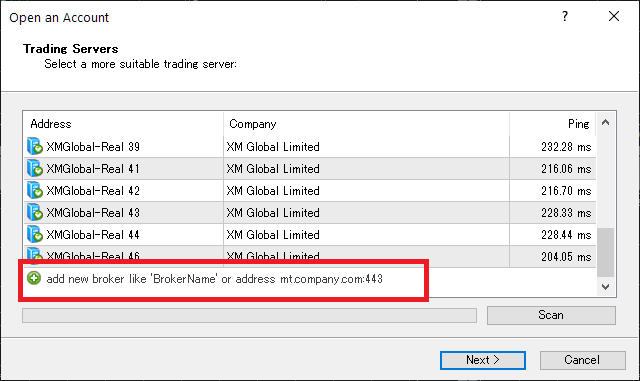Select the XMGlobal-Real 46 server row
Image resolution: width=640 pixels, height=381 pixels.
click(310, 255)
